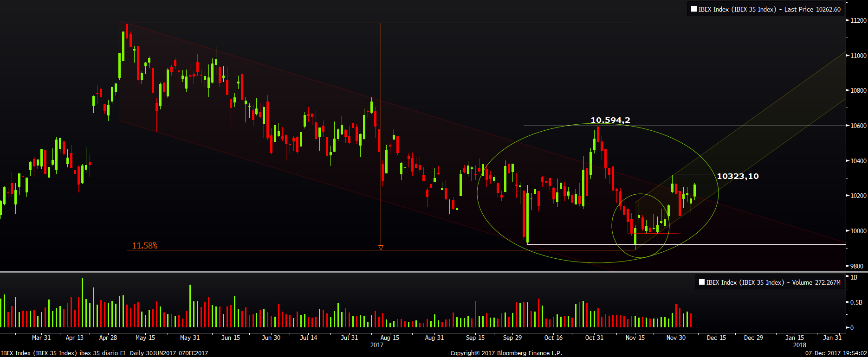This screenshot has width=868, height=357.
Task: Click the 07-Dec-2017 19:54:02 timestamp
Action: point(836,353)
